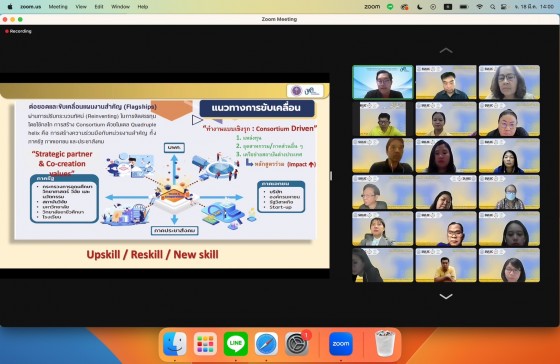
Task: Open Safari browser in the dock
Action: (x=266, y=344)
